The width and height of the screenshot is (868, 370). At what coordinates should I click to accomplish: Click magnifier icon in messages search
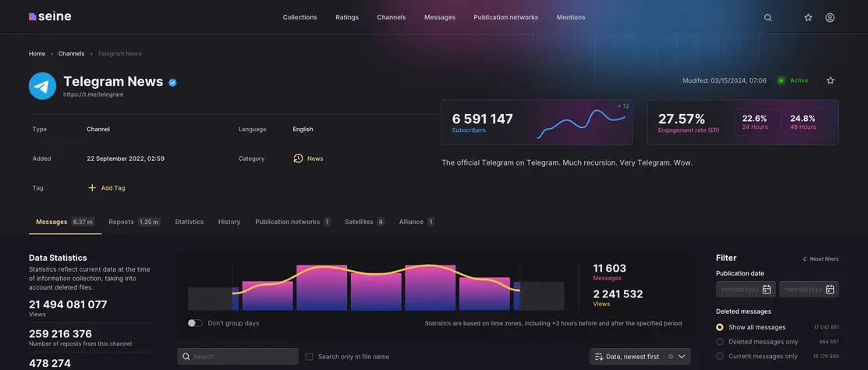click(186, 357)
